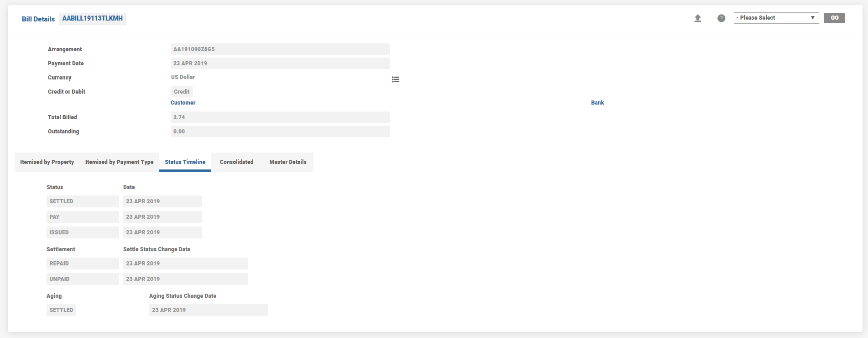Open the help question mark icon
The width and height of the screenshot is (868, 338).
(721, 18)
